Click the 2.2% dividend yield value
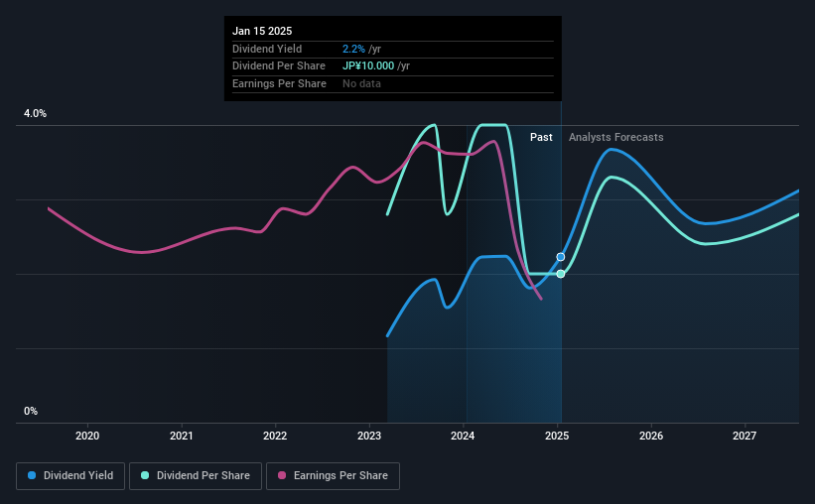This screenshot has width=815, height=504. click(353, 49)
